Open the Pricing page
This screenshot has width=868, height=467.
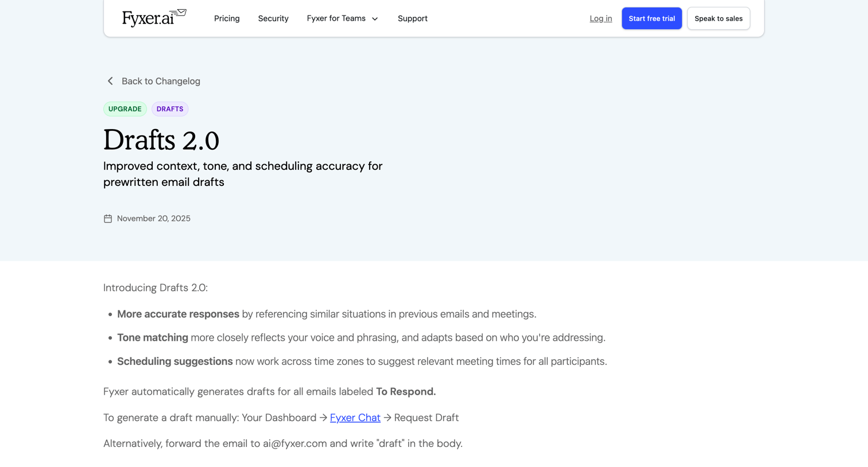227,18
